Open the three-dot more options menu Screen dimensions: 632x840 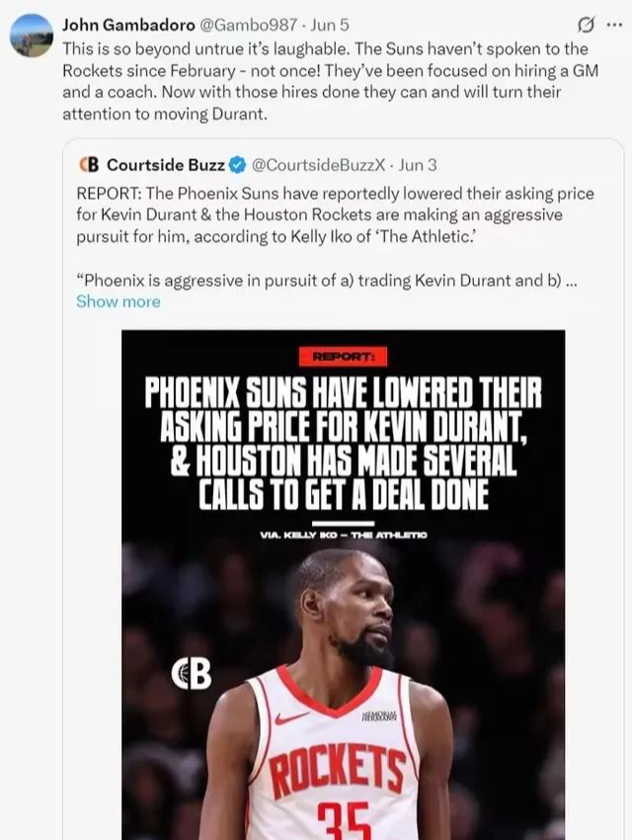[614, 24]
